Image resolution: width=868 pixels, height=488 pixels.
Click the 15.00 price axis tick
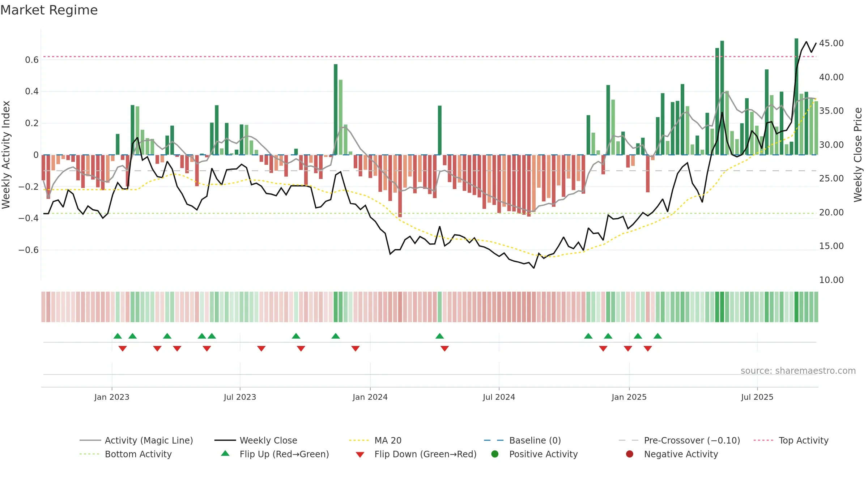[x=831, y=246]
